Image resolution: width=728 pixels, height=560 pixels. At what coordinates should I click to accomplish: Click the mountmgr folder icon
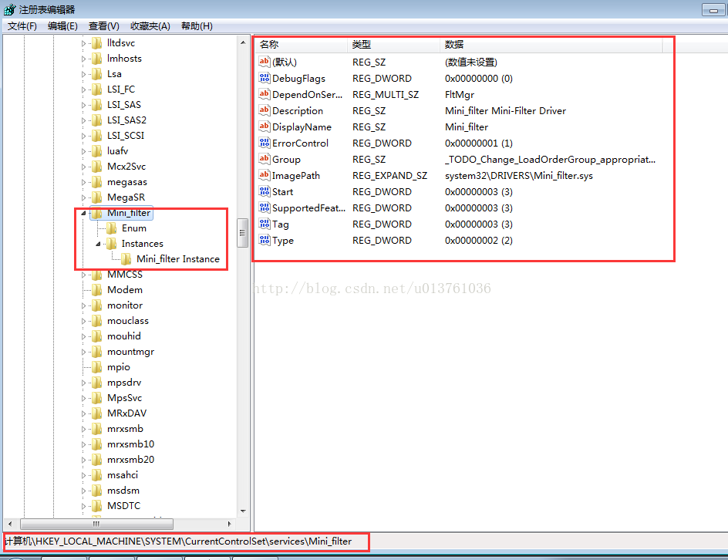[x=96, y=352]
